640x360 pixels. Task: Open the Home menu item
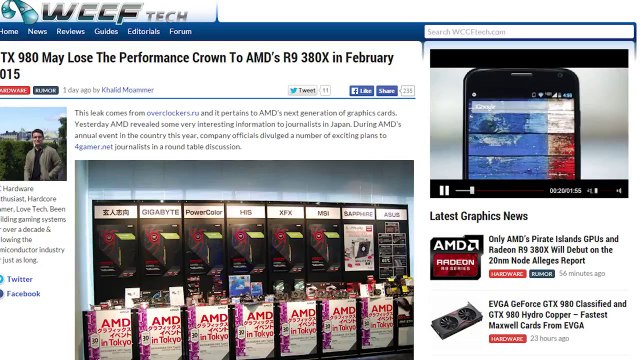pyautogui.click(x=9, y=31)
